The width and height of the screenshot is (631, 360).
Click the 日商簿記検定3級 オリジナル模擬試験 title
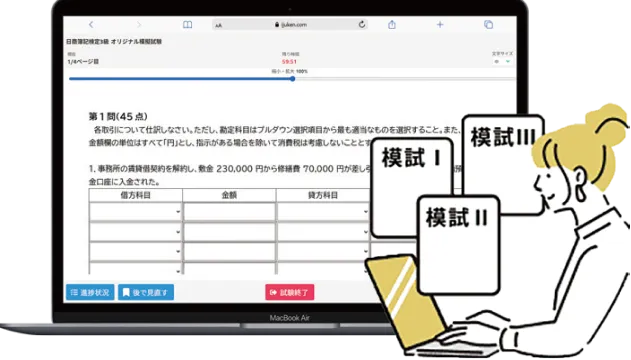114,41
